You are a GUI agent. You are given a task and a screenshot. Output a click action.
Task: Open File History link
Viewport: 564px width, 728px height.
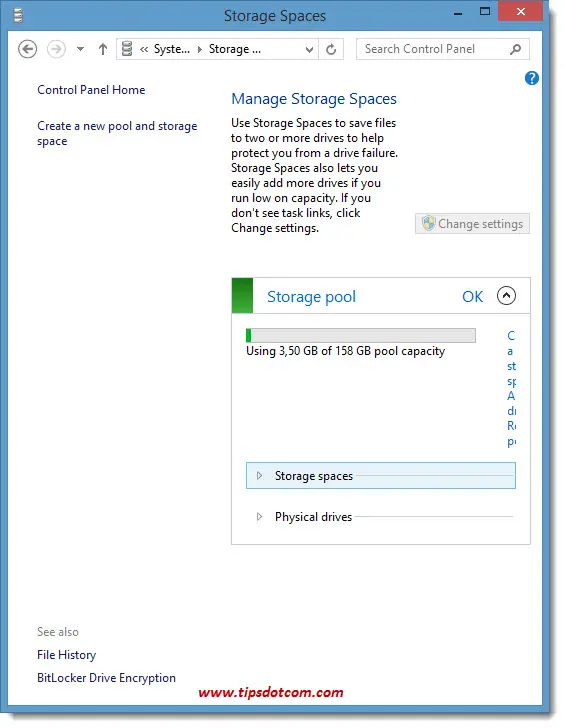pos(66,655)
